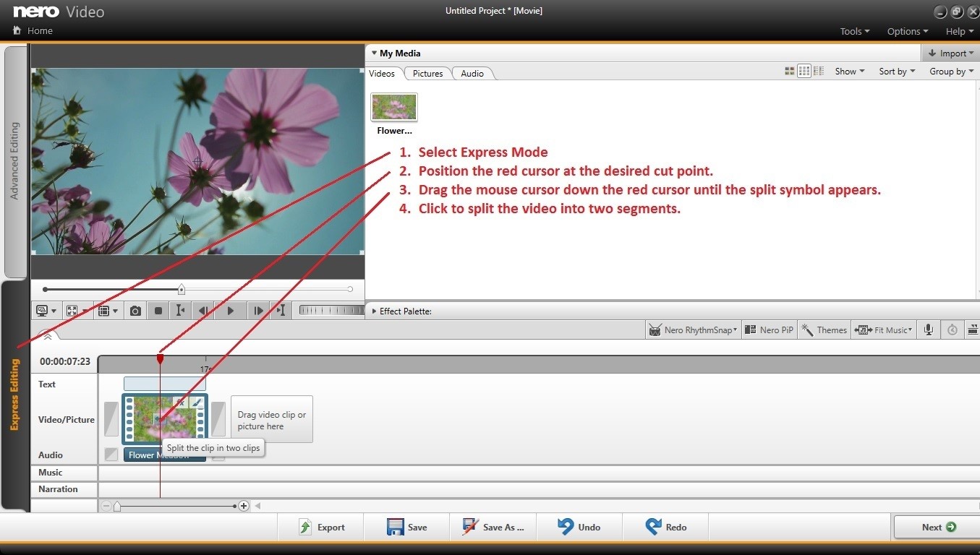980x555 pixels.
Task: Click the microphone narration icon
Action: [928, 330]
